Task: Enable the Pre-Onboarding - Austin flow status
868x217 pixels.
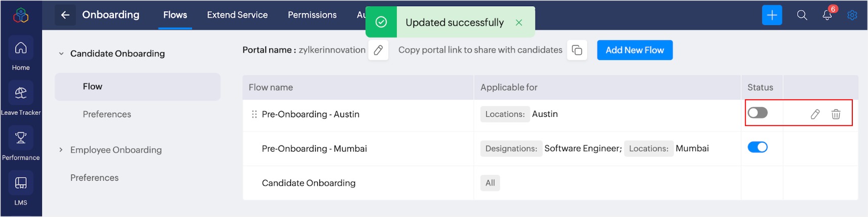Action: pos(758,113)
